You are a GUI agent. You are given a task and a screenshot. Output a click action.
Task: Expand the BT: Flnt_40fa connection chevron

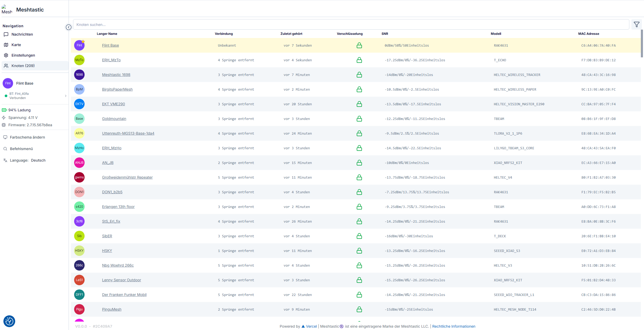pos(65,96)
